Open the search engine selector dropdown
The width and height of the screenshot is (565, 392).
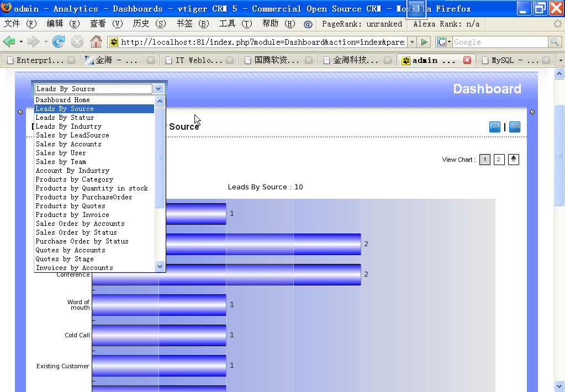click(x=444, y=42)
